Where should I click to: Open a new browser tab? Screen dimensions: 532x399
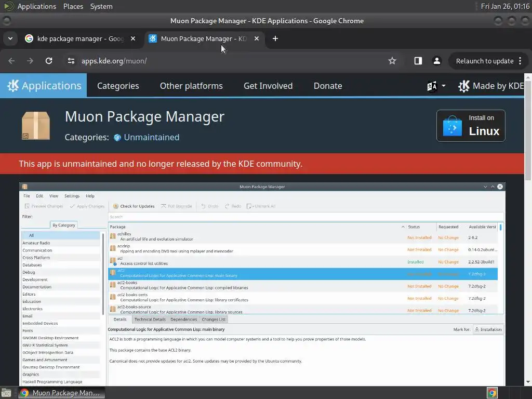[x=275, y=38]
